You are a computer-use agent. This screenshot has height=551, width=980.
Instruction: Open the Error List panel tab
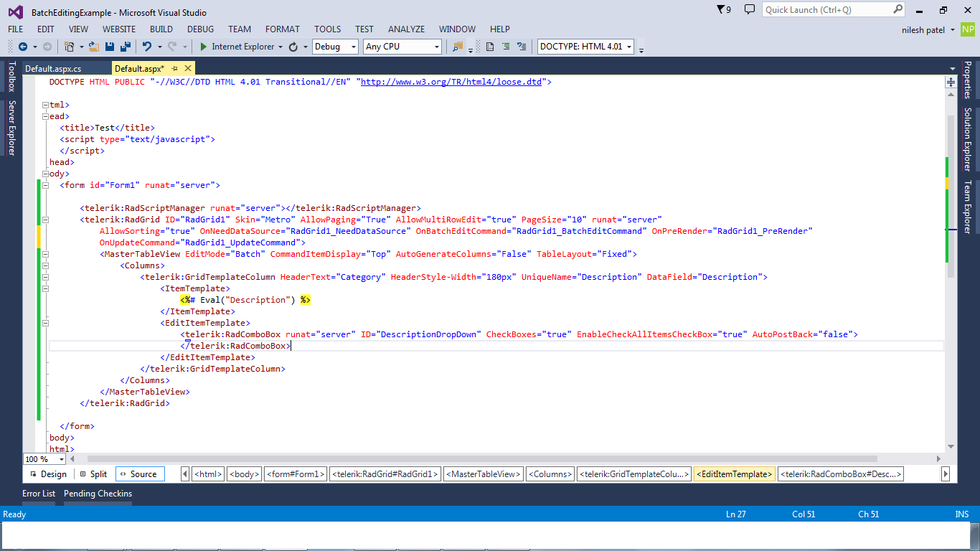39,494
